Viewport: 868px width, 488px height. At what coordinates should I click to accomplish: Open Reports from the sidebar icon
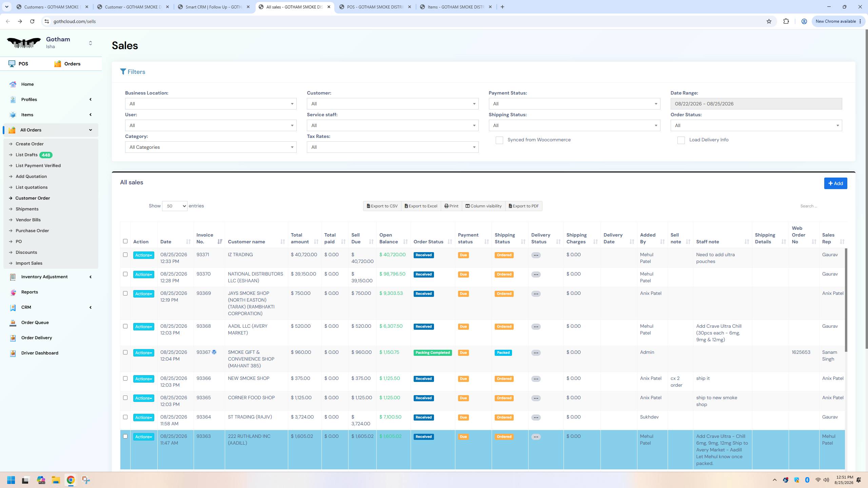[13, 292]
